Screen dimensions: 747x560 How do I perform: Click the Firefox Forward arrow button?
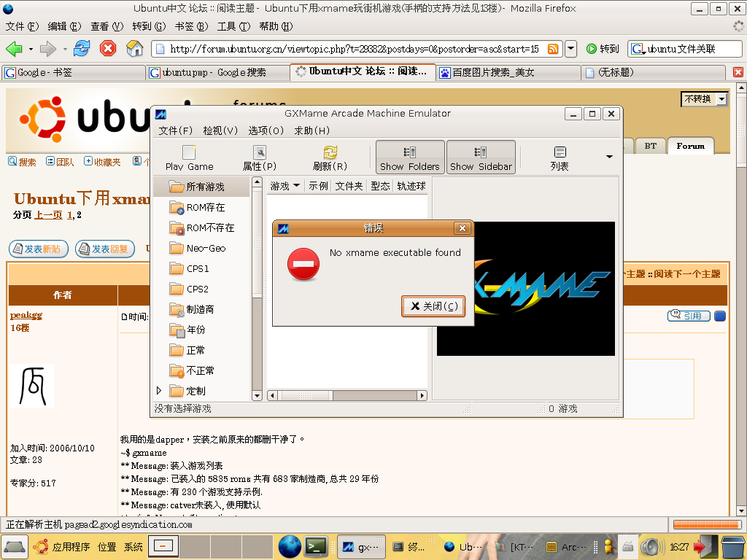(47, 49)
